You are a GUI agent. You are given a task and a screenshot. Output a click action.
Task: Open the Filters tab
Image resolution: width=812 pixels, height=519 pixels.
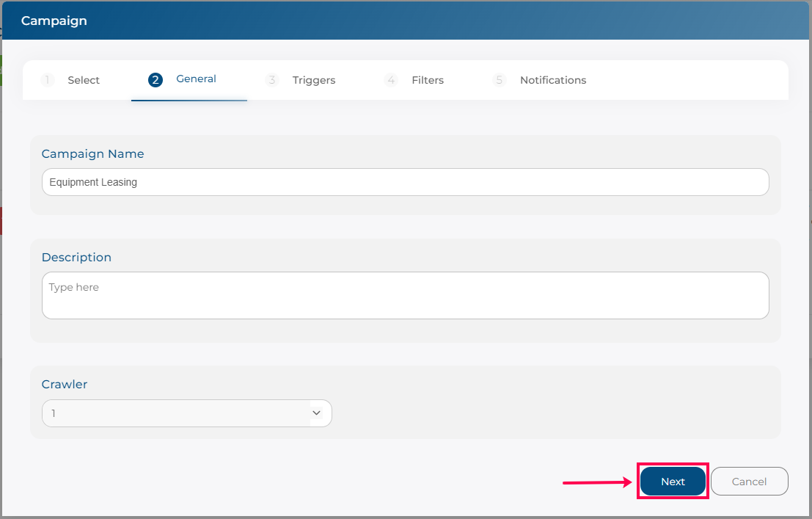(x=427, y=80)
